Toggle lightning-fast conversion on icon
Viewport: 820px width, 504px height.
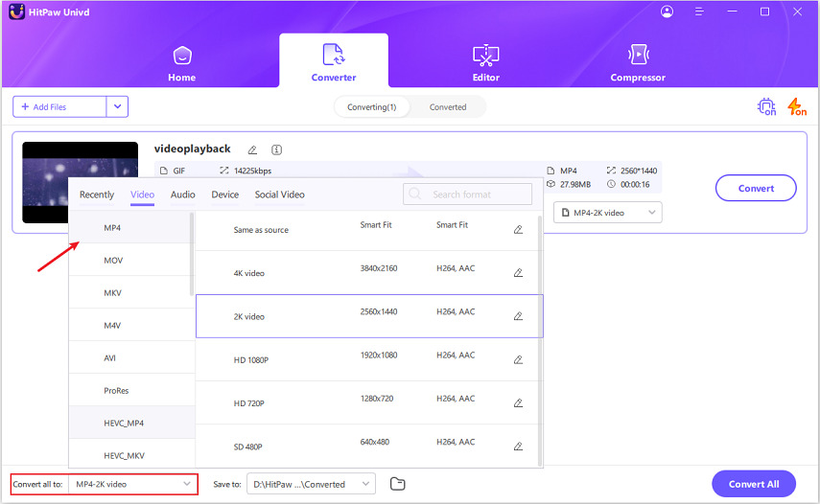point(796,107)
